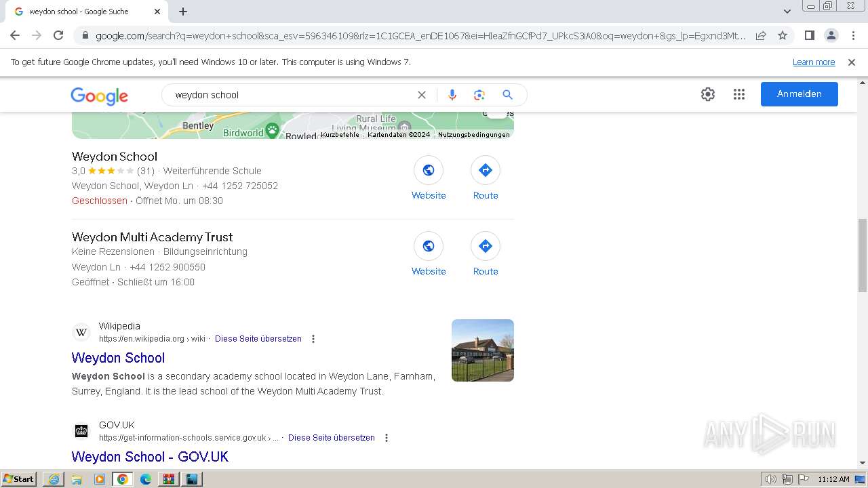Image resolution: width=868 pixels, height=488 pixels.
Task: Submit search with magnifier icon
Action: [x=507, y=95]
